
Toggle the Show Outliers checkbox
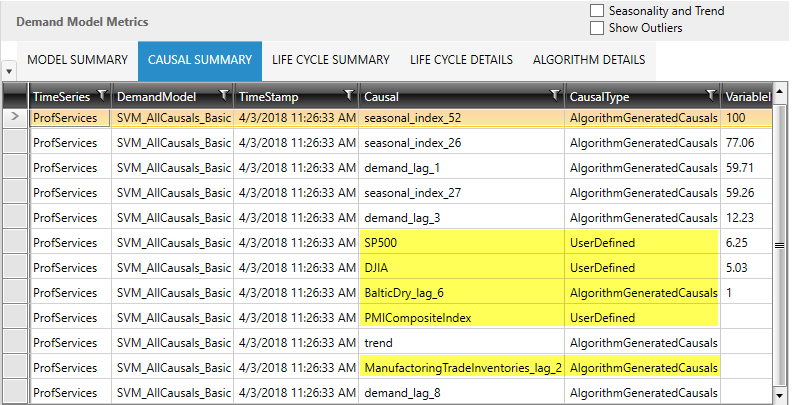(x=597, y=28)
